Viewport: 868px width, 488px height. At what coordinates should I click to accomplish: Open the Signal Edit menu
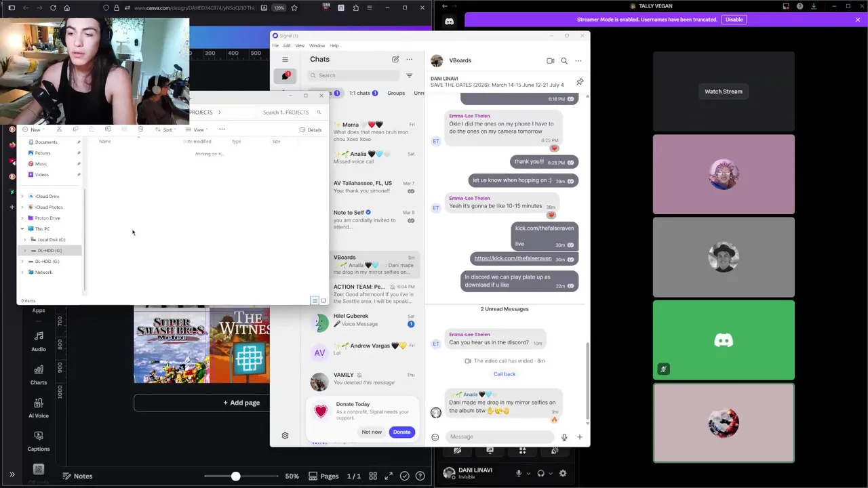(287, 45)
